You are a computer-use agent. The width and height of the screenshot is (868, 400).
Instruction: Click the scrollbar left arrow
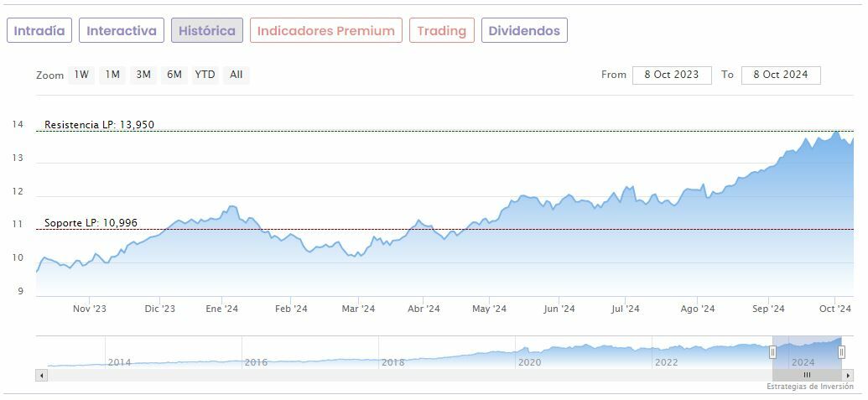41,375
